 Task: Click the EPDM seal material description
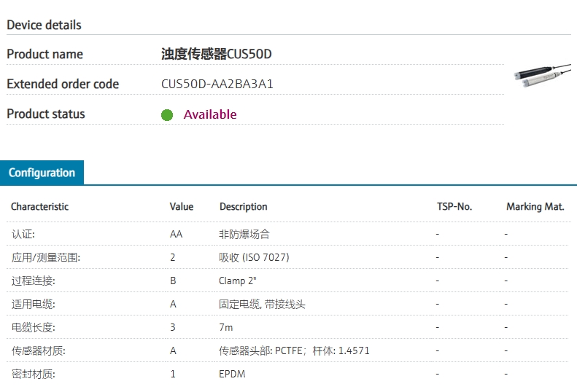[x=232, y=375]
